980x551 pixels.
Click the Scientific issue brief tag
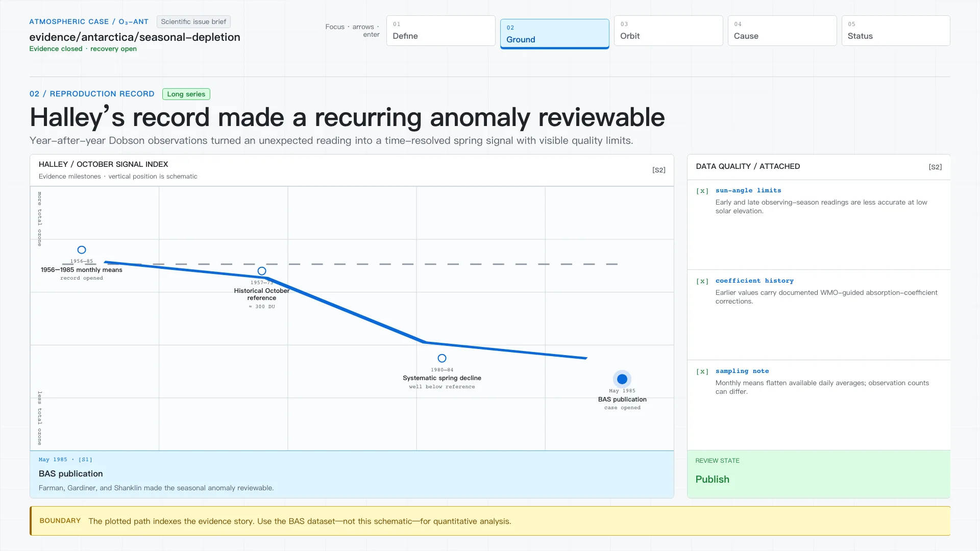(193, 21)
